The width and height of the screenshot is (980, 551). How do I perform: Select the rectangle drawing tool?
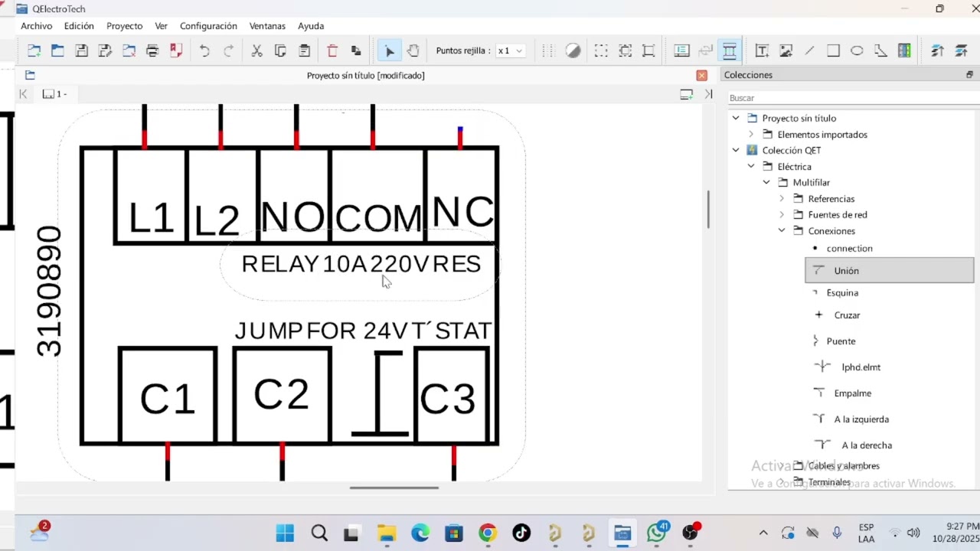pos(833,51)
